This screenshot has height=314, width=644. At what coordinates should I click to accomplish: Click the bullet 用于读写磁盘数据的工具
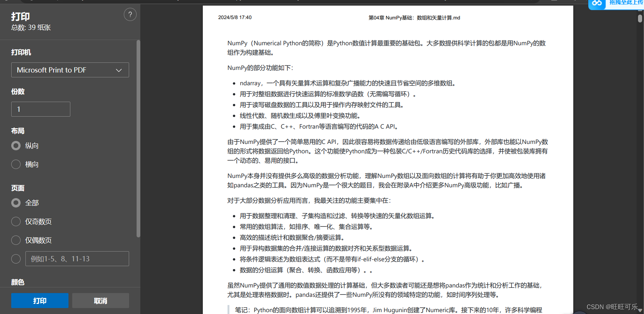[323, 105]
